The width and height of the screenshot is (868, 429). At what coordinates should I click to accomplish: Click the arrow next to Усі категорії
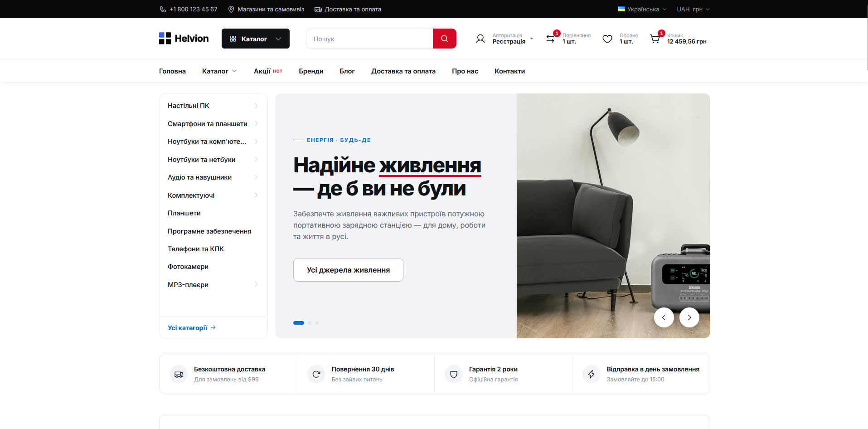coord(213,327)
